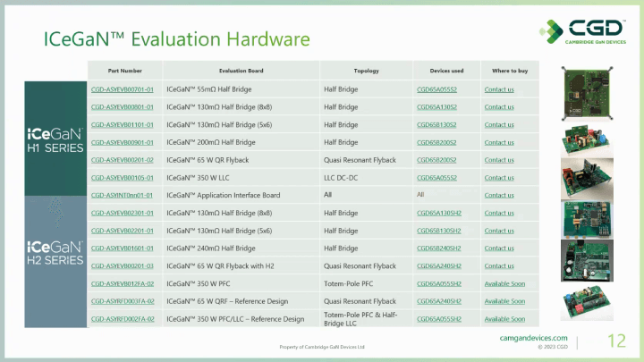Open part number CGD-ASYEVB02201-01 link

coord(122,231)
